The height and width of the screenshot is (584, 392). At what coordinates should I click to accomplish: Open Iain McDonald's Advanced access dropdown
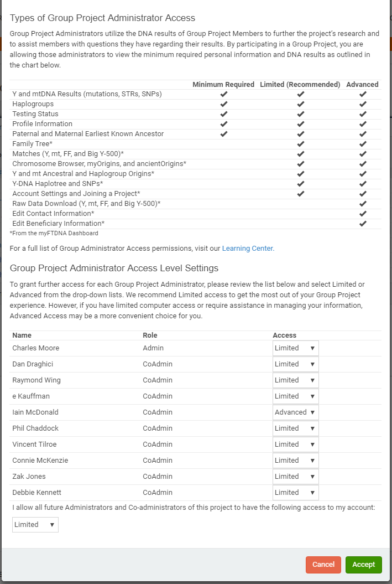tap(295, 412)
